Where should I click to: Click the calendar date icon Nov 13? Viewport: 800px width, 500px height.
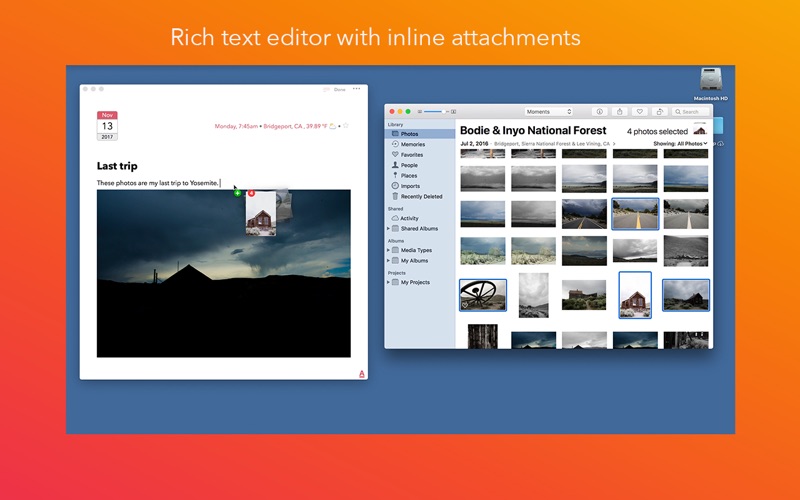click(107, 127)
